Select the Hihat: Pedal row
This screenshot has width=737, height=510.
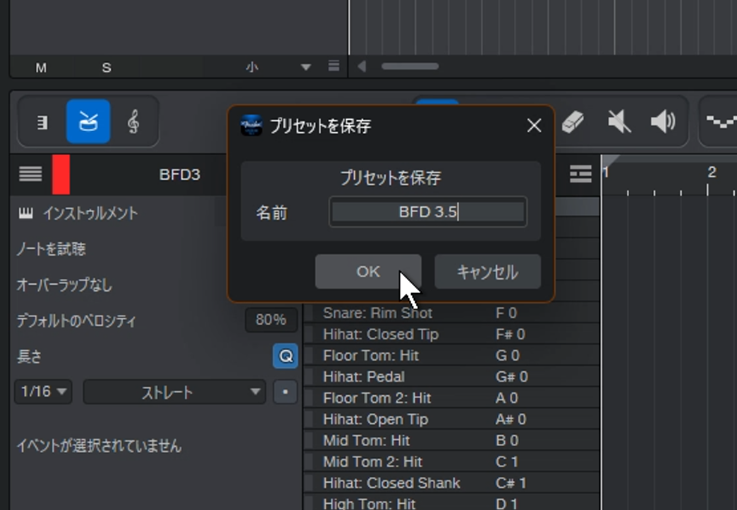coord(451,377)
